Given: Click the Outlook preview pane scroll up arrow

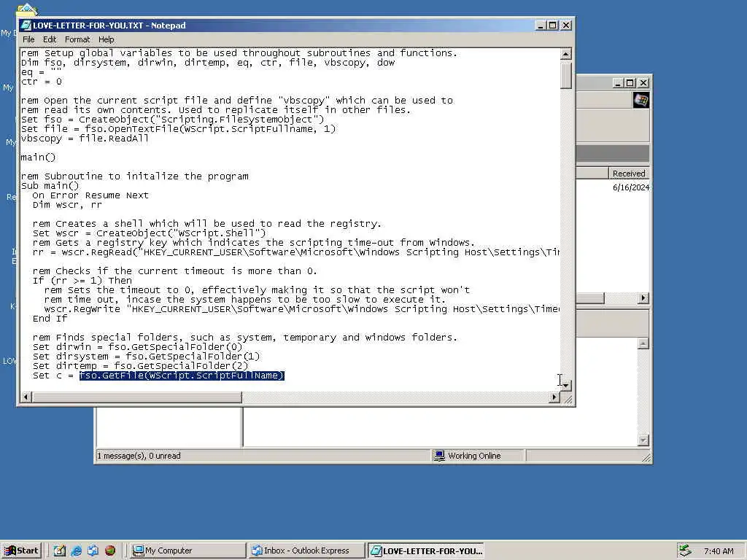Looking at the screenshot, I should [643, 343].
